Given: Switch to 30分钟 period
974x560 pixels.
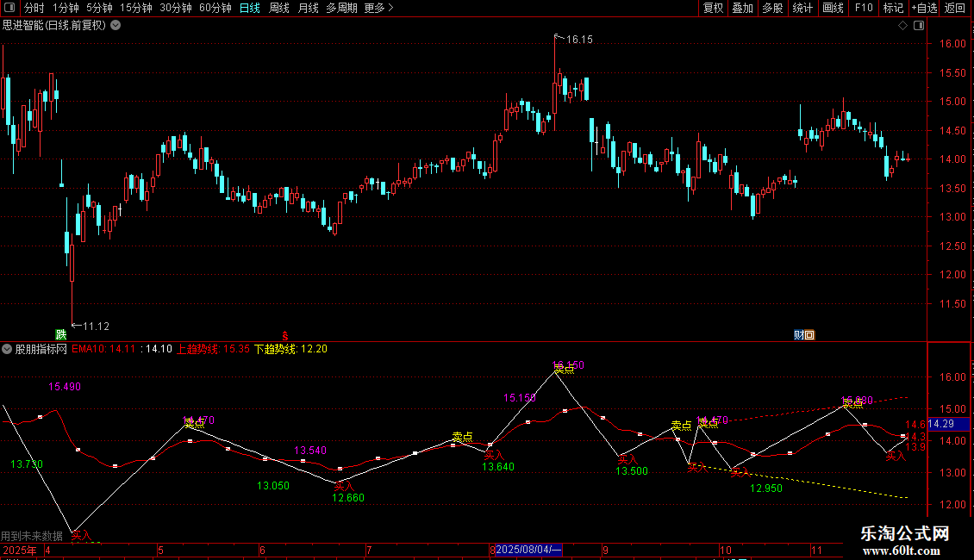Looking at the screenshot, I should (x=176, y=8).
